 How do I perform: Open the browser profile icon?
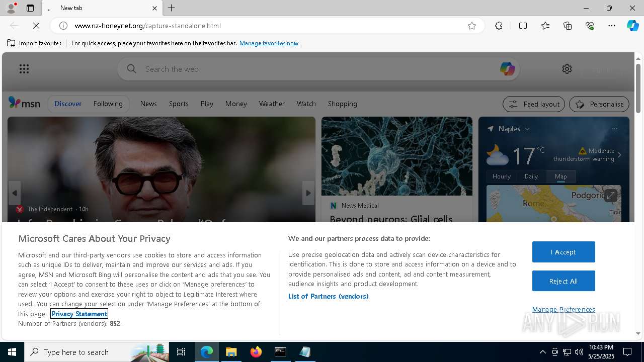point(11,8)
